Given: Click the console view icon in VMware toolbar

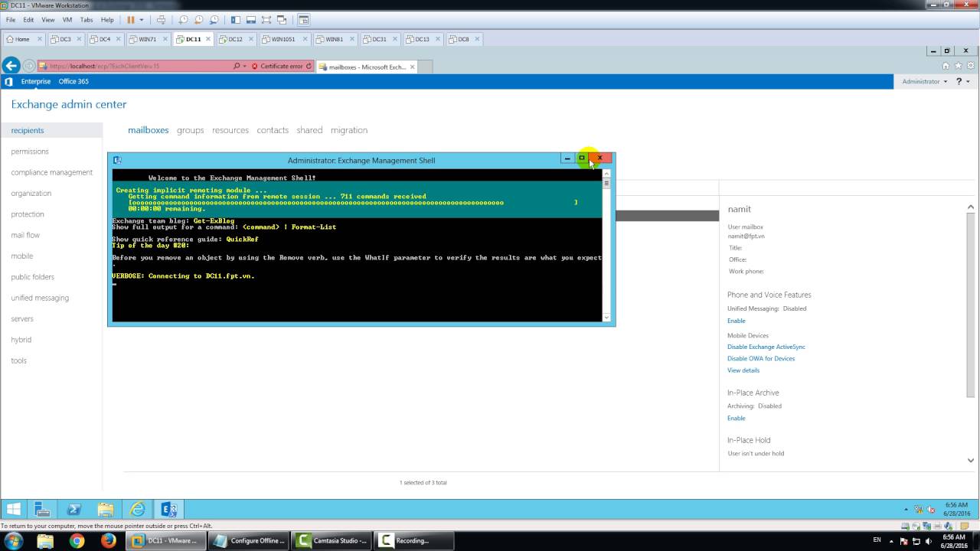Looking at the screenshot, I should tap(304, 20).
